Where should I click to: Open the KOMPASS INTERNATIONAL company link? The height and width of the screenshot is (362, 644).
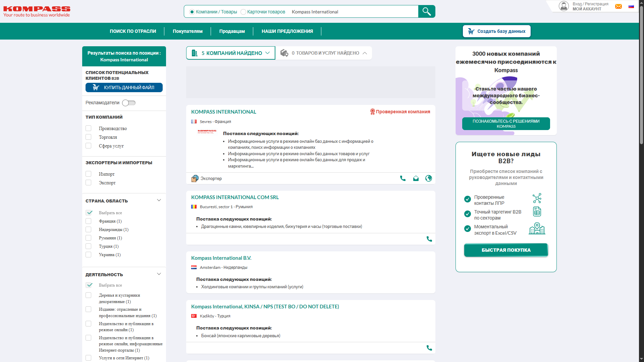click(x=224, y=112)
